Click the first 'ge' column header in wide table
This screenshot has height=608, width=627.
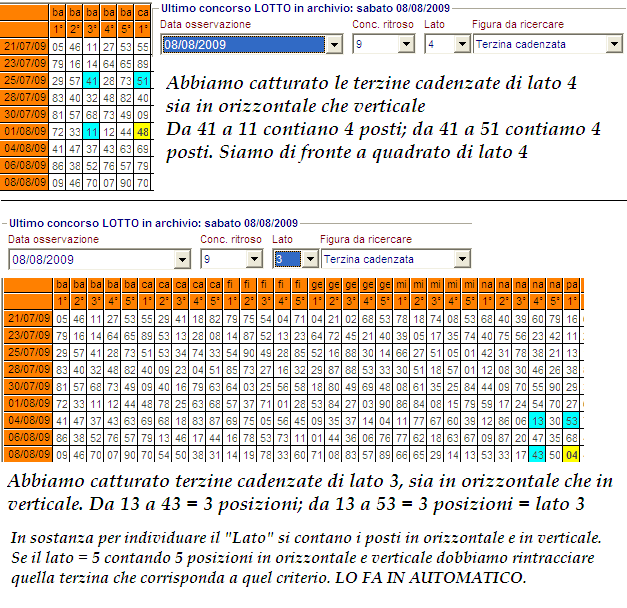tap(316, 285)
